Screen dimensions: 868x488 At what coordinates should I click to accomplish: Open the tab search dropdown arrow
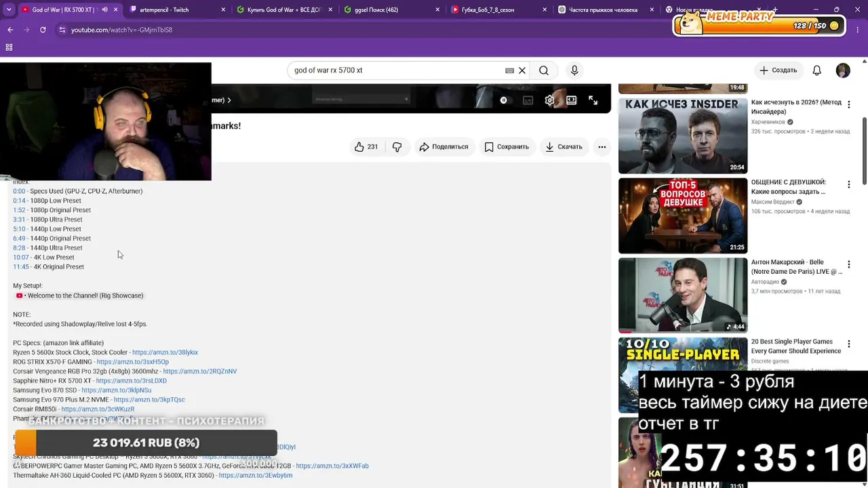[x=9, y=10]
